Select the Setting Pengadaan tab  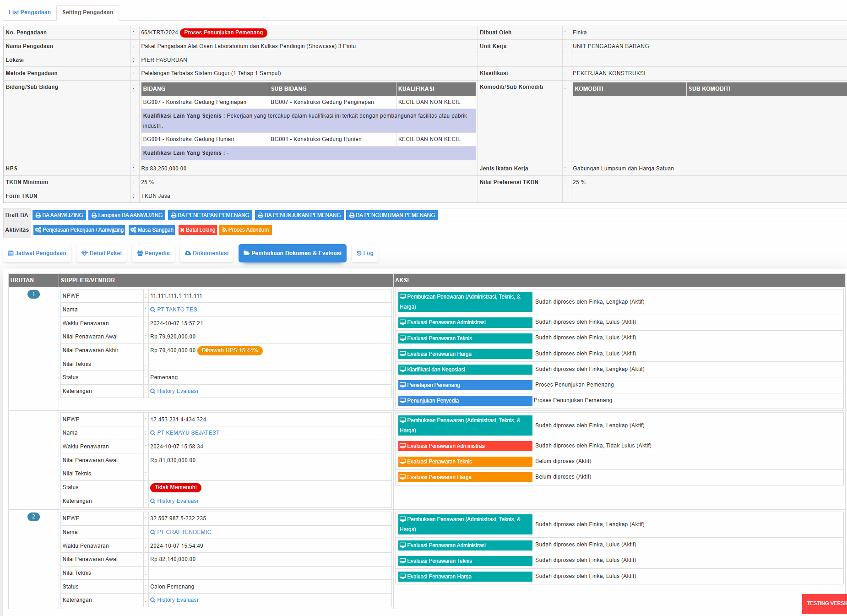click(87, 12)
